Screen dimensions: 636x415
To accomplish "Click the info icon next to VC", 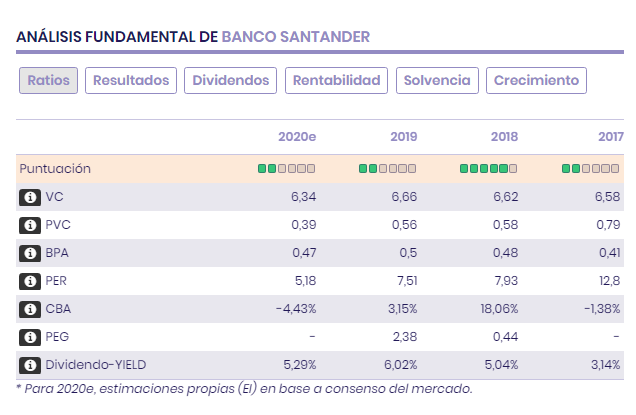I will pyautogui.click(x=29, y=197).
